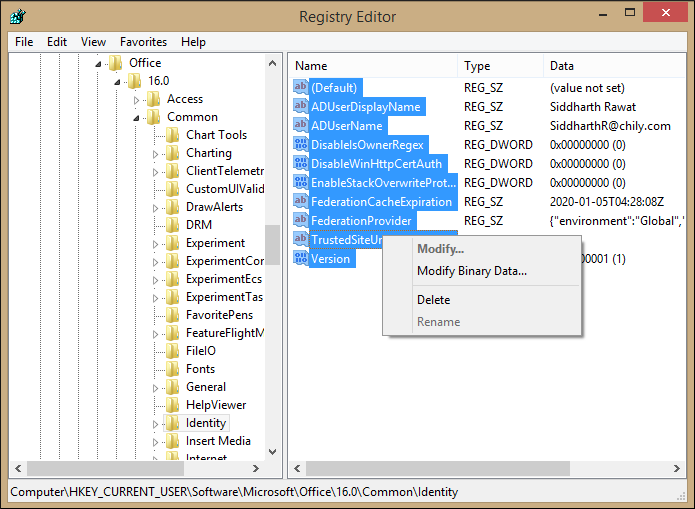Click the 'SiddharthR@chily.com' data cell
695x509 pixels.
point(610,126)
